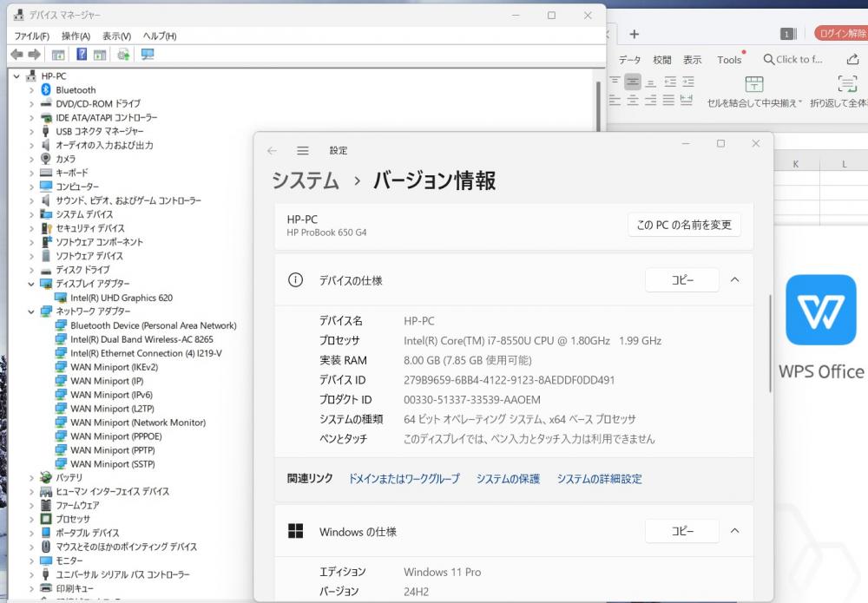This screenshot has height=603, width=868.
Task: Open the 操作(A) menu
Action: point(76,36)
